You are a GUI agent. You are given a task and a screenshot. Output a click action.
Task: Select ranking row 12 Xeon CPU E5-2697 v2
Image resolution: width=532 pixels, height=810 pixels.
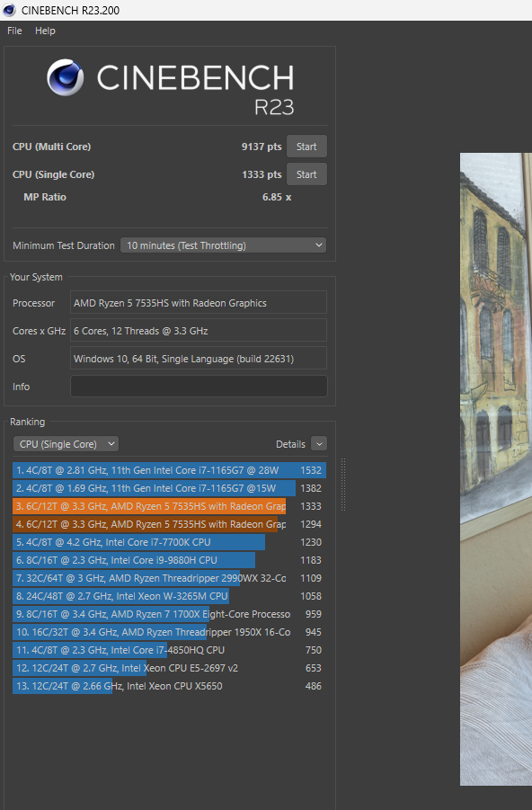click(x=170, y=668)
